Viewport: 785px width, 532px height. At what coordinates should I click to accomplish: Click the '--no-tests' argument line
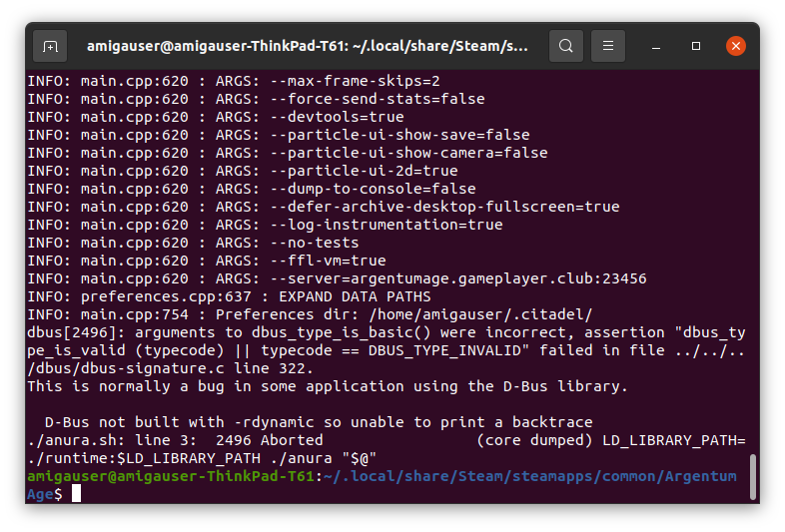point(193,243)
